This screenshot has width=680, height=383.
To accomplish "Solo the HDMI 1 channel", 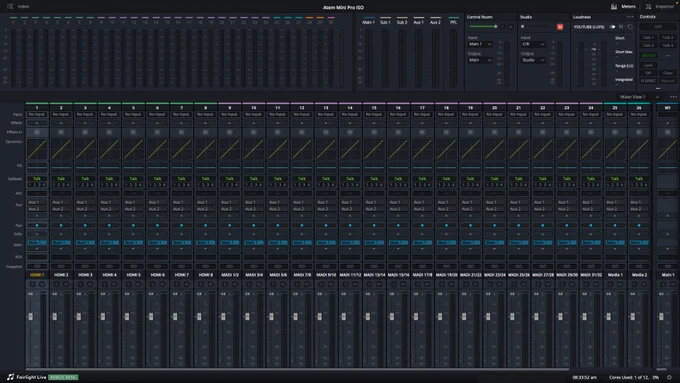I will [33, 284].
